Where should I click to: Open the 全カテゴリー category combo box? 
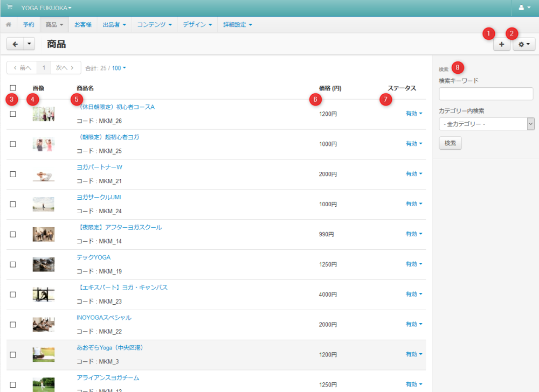[486, 124]
